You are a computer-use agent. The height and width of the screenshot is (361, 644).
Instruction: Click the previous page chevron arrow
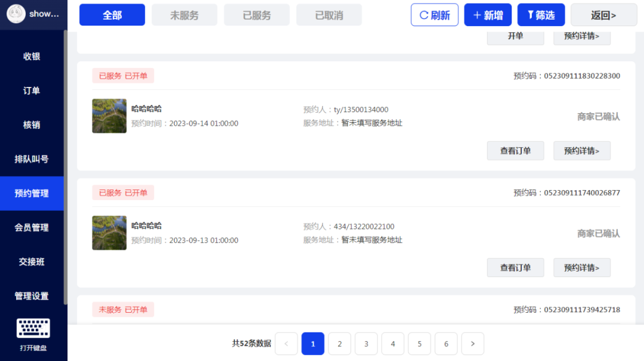[x=286, y=344]
